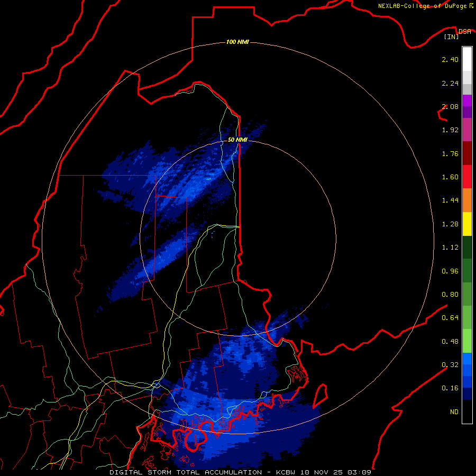Select the 0.80 legend value
This screenshot has width=476, height=476.
450,295
